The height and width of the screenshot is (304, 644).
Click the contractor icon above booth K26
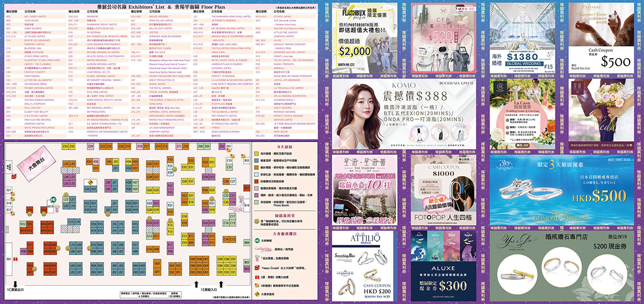click(x=90, y=183)
